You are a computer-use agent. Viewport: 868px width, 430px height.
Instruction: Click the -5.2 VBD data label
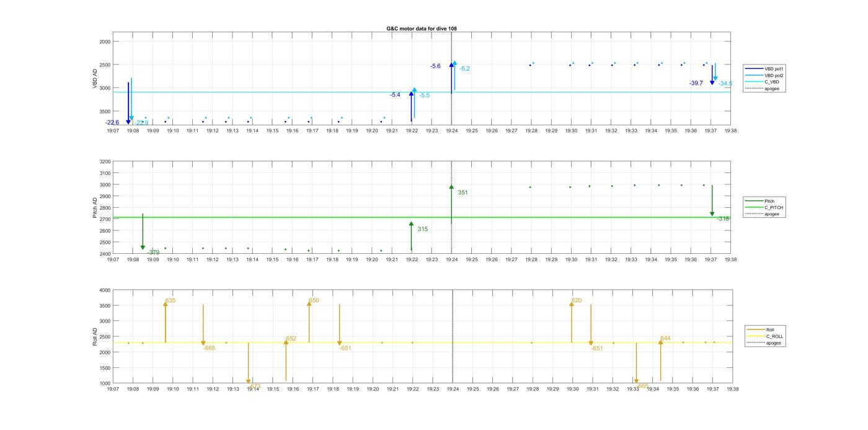[x=464, y=69]
